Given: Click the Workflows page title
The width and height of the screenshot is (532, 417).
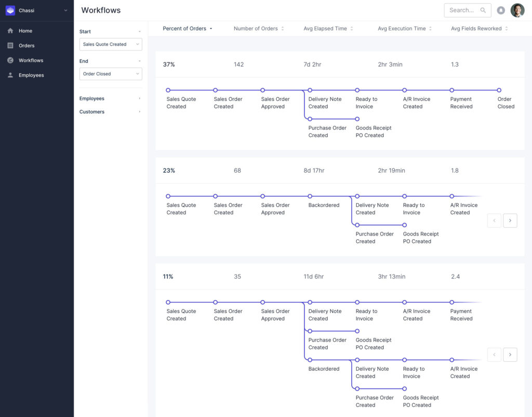Looking at the screenshot, I should point(101,10).
